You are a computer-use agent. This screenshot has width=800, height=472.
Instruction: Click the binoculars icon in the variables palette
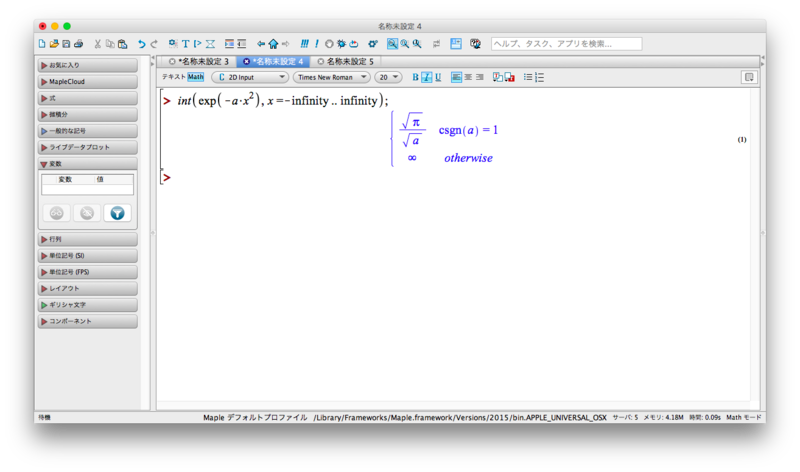pyautogui.click(x=57, y=213)
